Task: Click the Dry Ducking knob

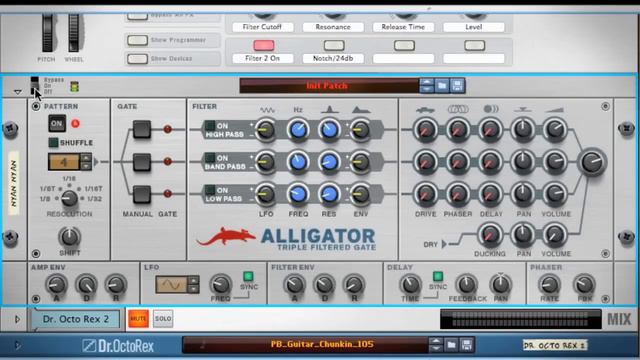Action: click(x=490, y=234)
